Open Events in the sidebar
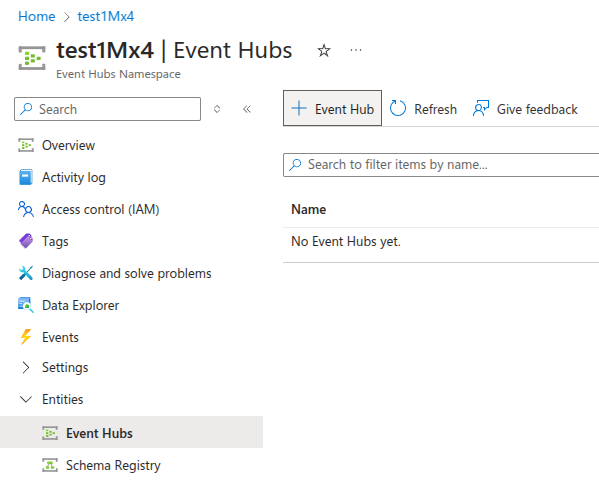The height and width of the screenshot is (482, 599). coord(60,338)
